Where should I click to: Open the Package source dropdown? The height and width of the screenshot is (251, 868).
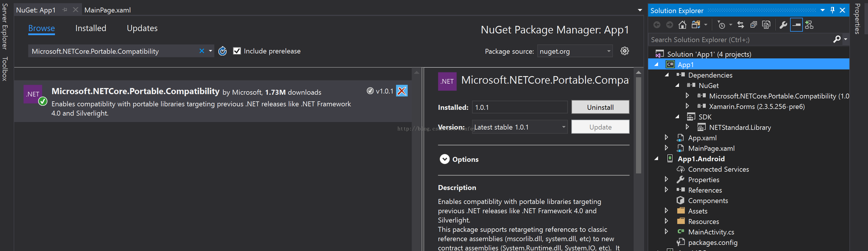(x=609, y=51)
